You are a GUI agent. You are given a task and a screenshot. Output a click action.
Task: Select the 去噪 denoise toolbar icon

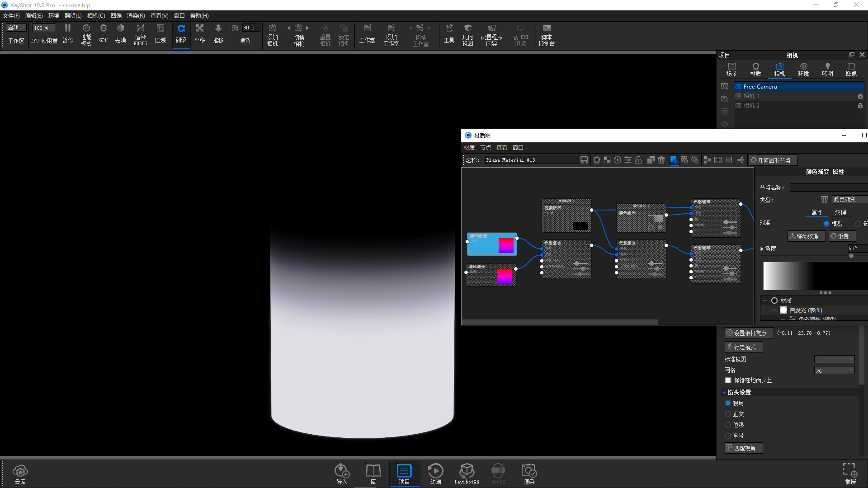(x=120, y=34)
